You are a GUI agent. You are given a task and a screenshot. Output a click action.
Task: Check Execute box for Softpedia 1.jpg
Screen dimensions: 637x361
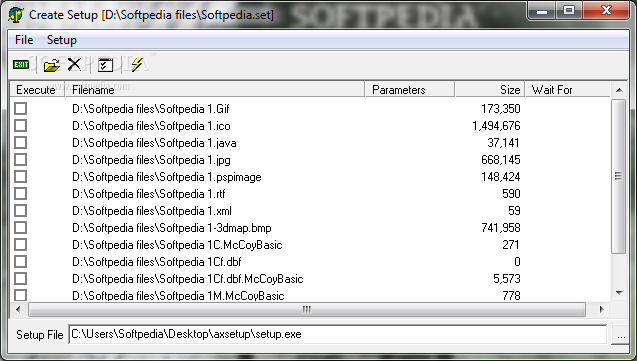(x=21, y=160)
